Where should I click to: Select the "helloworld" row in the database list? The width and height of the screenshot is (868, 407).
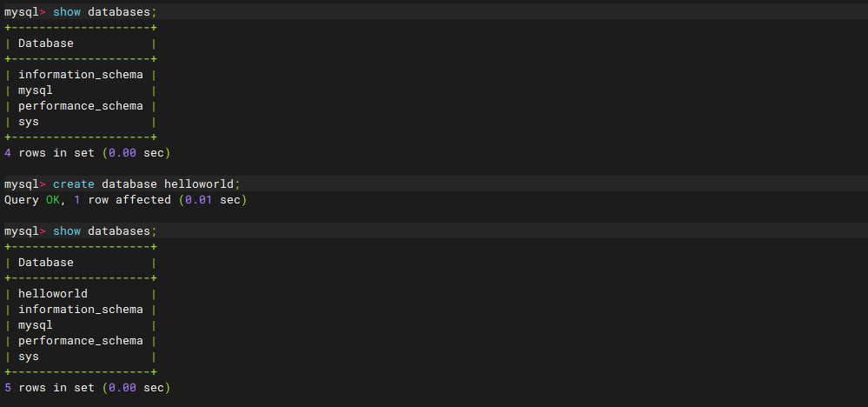53,294
